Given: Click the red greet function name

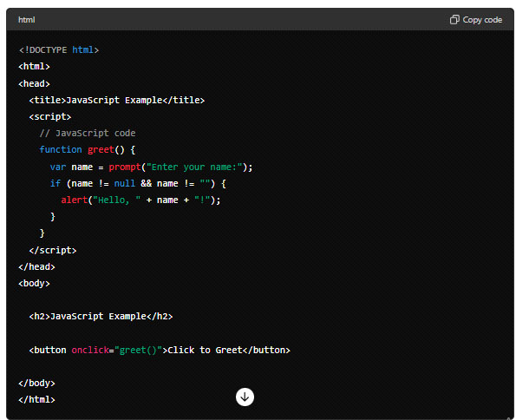Looking at the screenshot, I should pyautogui.click(x=101, y=149).
